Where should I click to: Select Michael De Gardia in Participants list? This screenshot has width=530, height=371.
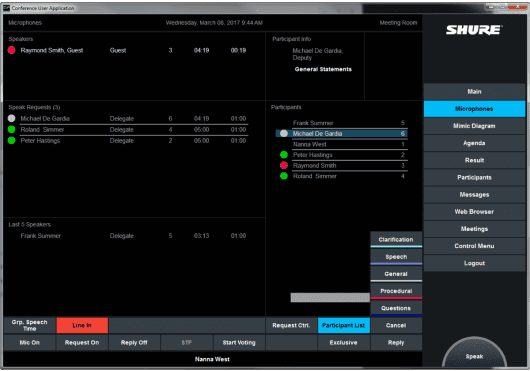coord(342,133)
